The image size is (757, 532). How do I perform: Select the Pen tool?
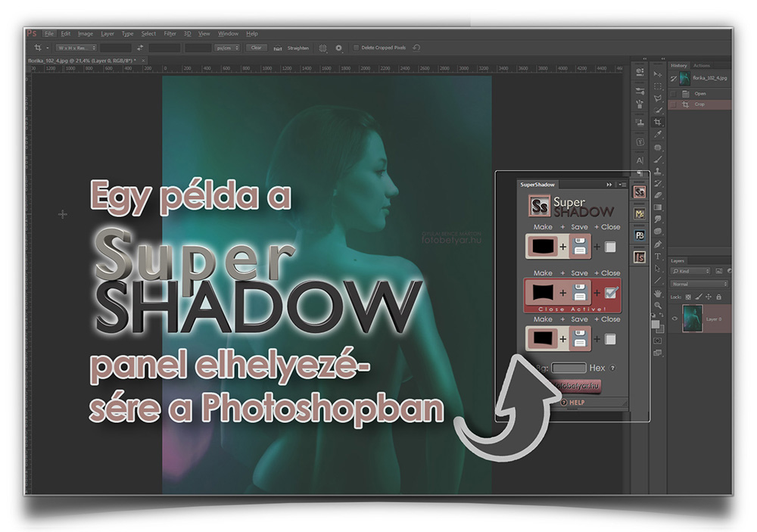[x=658, y=244]
